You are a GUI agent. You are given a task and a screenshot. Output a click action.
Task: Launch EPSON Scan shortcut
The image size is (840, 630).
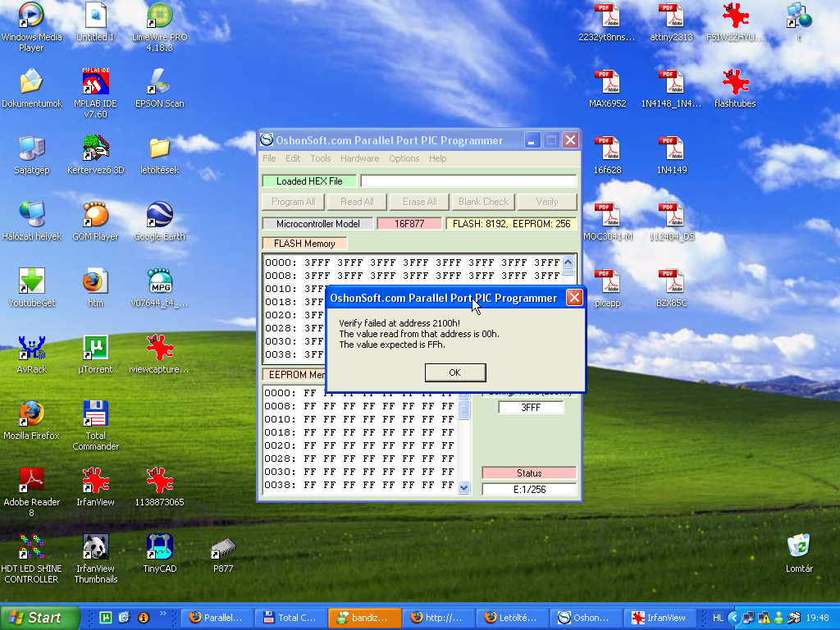click(x=160, y=89)
